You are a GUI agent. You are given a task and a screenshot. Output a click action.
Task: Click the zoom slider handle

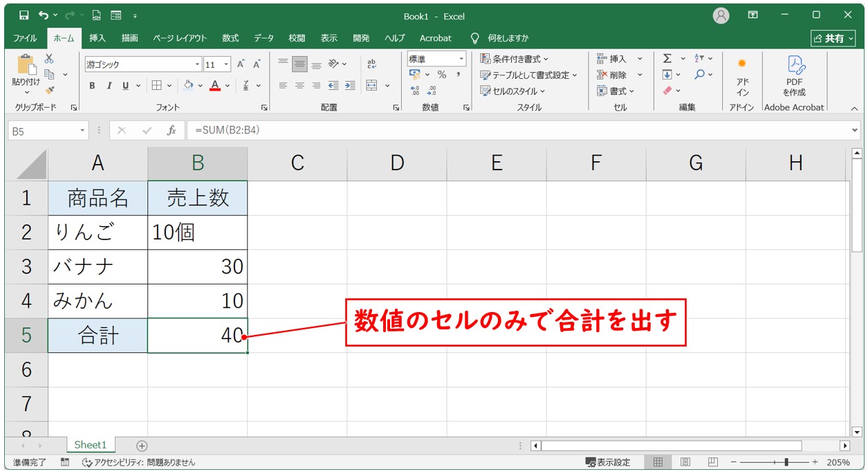coord(786,462)
